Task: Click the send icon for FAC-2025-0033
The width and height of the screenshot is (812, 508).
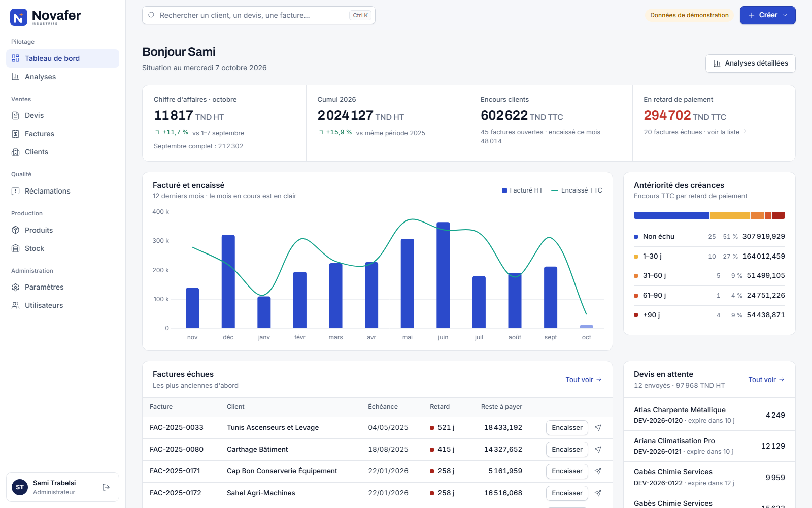Action: tap(598, 428)
